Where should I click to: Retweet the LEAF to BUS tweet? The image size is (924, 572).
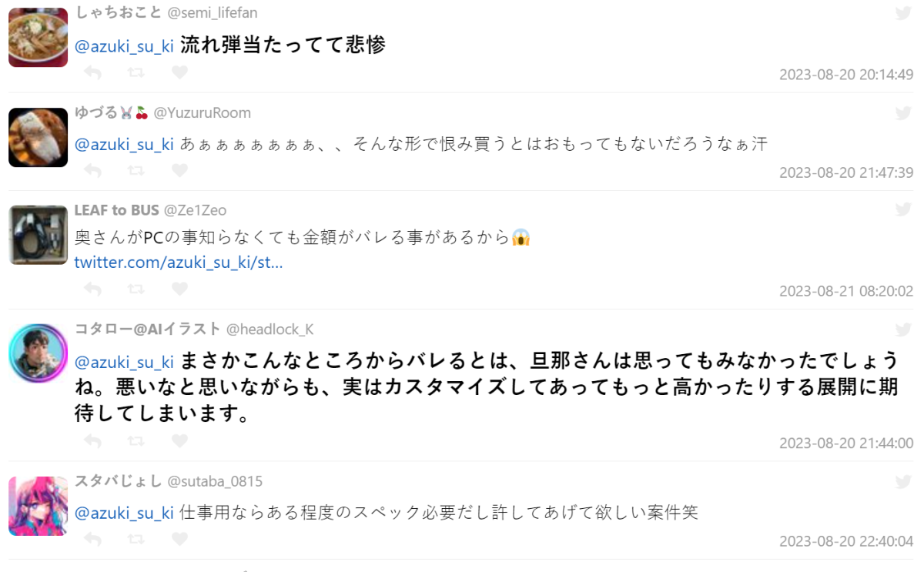point(136,289)
